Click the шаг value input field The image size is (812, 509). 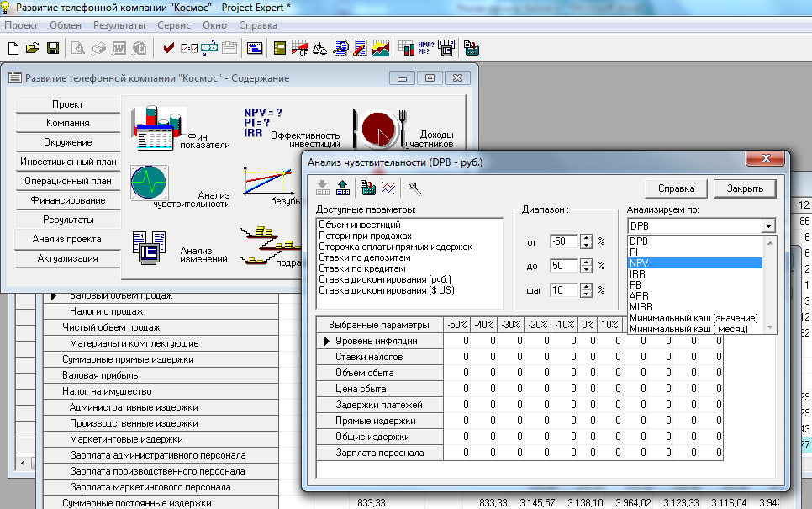coord(563,290)
